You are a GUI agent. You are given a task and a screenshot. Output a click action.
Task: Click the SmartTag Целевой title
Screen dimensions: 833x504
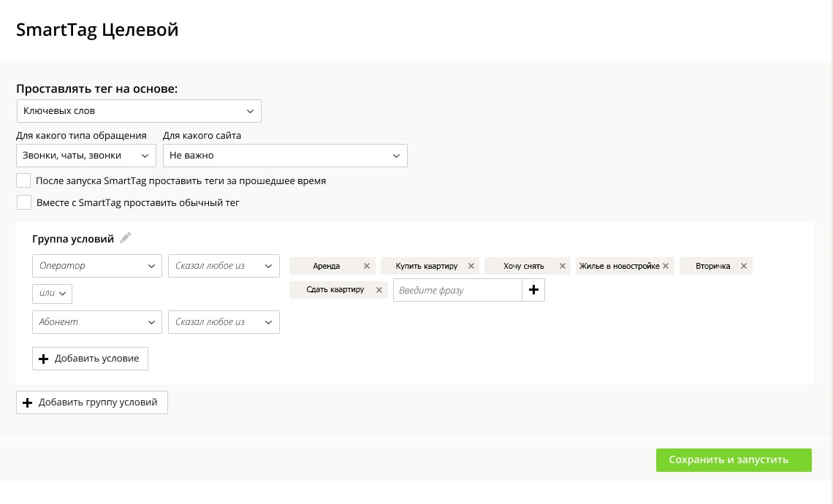[97, 30]
